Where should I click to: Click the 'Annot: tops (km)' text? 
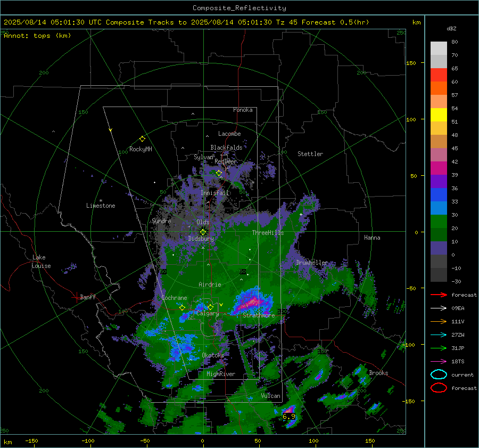38,36
